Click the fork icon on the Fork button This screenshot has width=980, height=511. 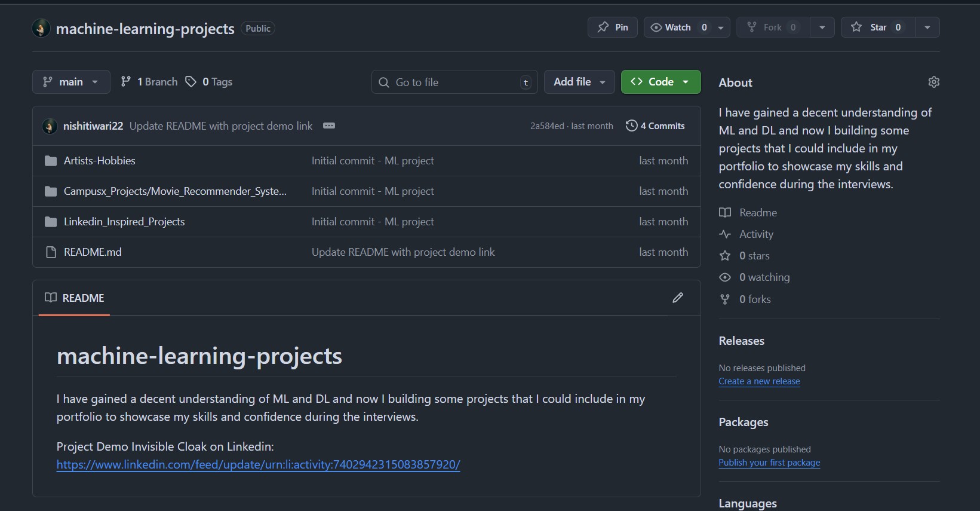click(x=752, y=27)
